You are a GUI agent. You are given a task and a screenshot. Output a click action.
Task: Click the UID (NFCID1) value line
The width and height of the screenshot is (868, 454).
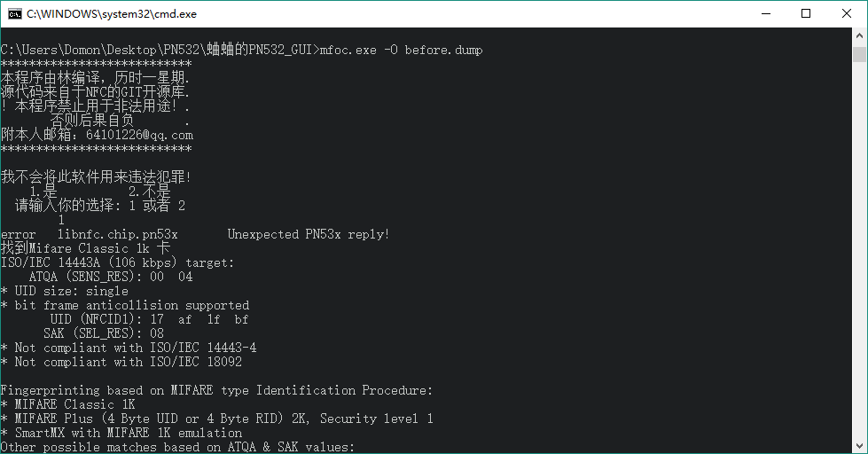pyautogui.click(x=149, y=319)
